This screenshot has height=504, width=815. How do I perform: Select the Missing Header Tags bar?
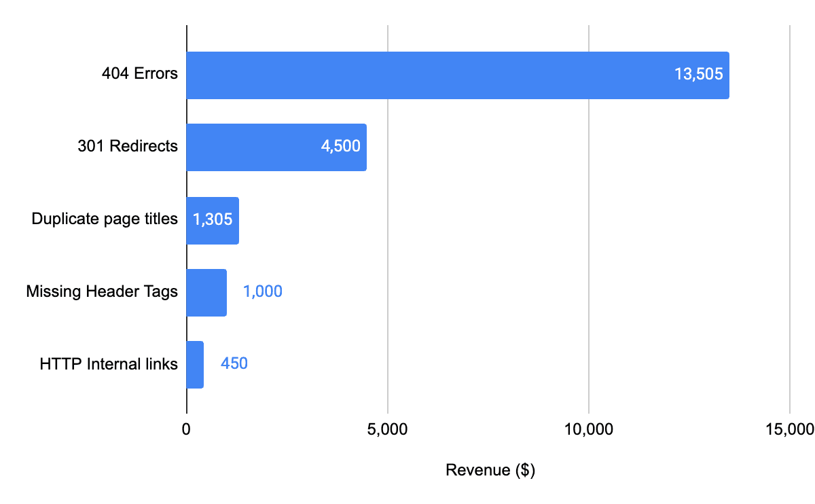point(205,291)
